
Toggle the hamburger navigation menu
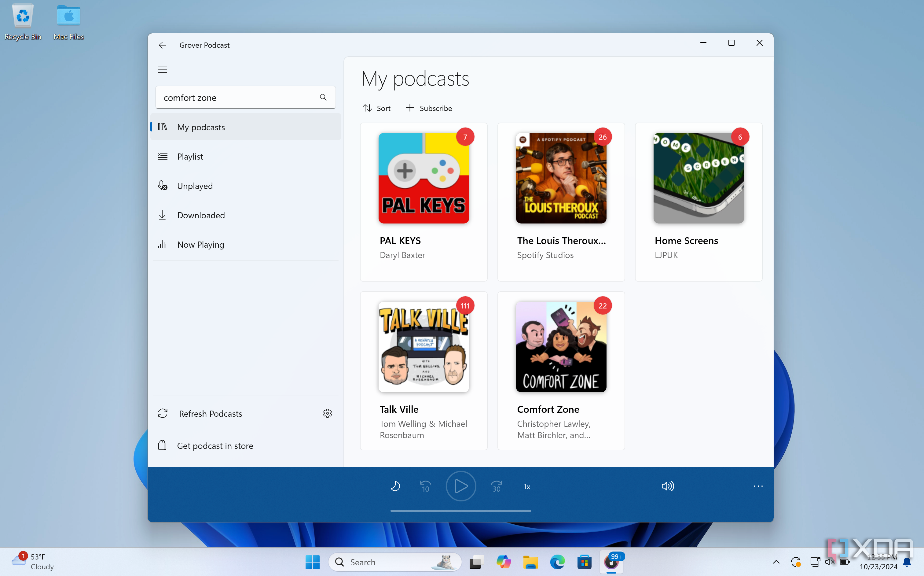[x=163, y=70]
